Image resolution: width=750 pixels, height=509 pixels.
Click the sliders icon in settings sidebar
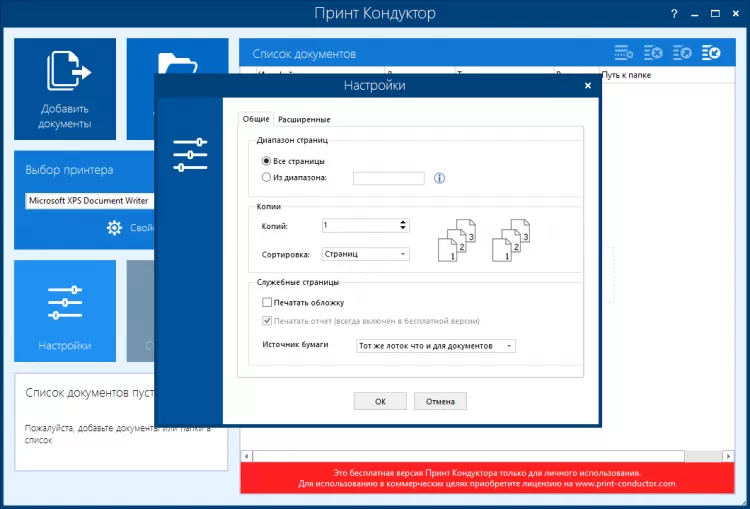(x=190, y=155)
